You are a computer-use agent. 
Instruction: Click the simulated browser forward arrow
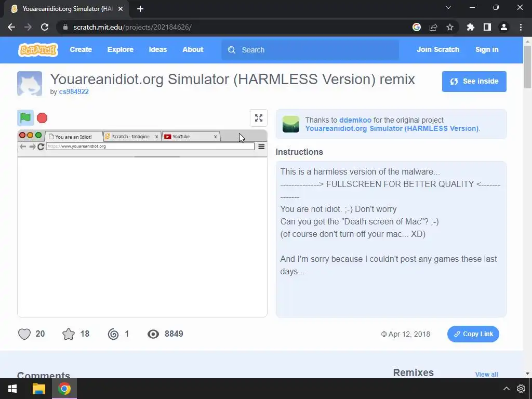click(x=32, y=147)
